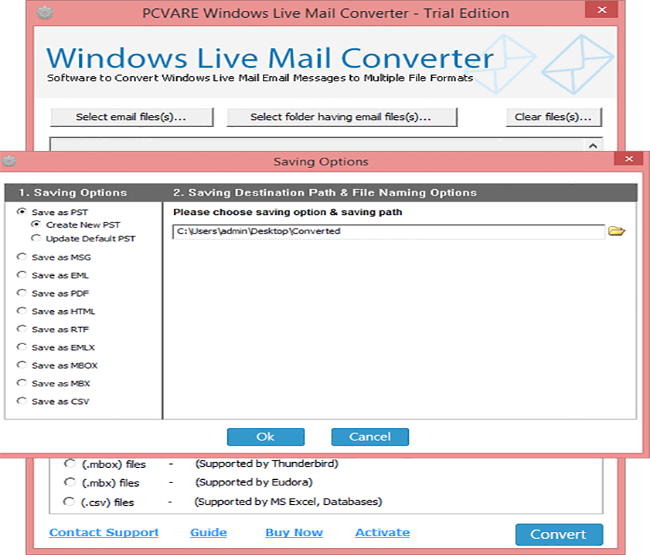Viewport: 650px width, 555px height.
Task: Click '(Supported by Thunderbird)' text
Action: pyautogui.click(x=267, y=463)
